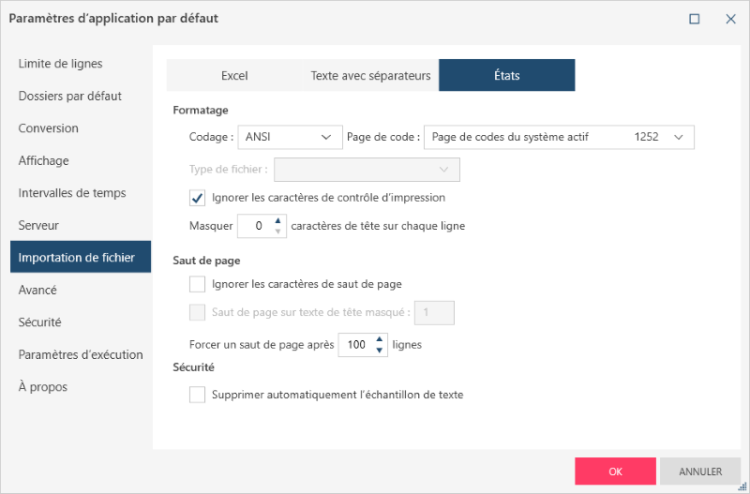Open the Texte avec séparateurs tab
Screen dimensions: 750x494
[370, 75]
